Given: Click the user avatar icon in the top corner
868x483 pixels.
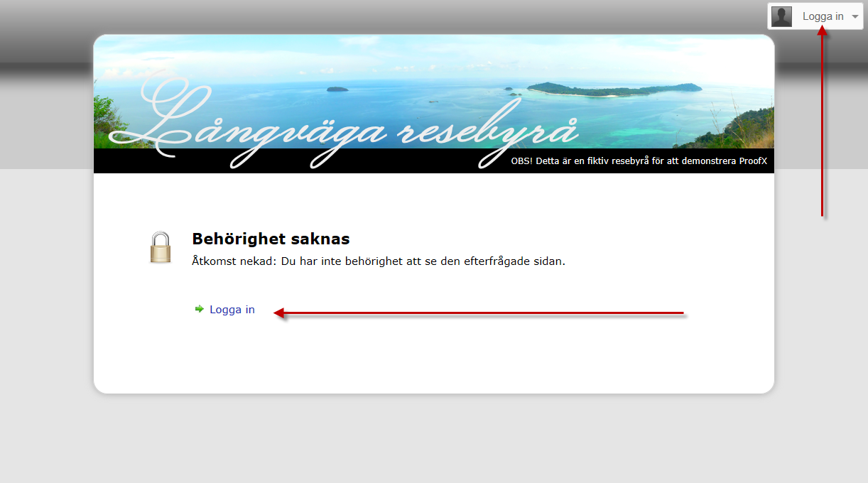Looking at the screenshot, I should 781,16.
